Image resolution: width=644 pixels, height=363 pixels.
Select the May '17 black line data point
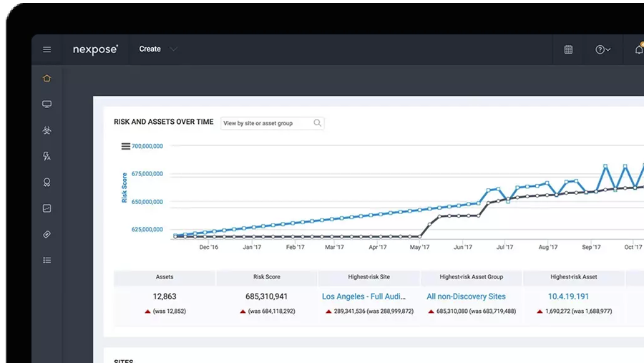pyautogui.click(x=420, y=236)
